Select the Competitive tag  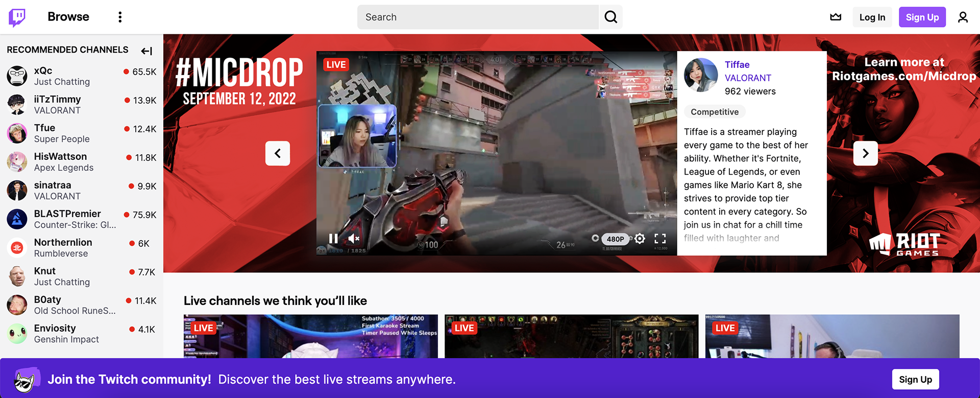[715, 112]
